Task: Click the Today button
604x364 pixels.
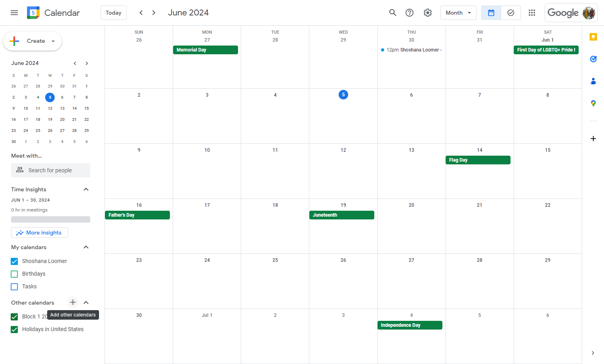Action: [114, 13]
